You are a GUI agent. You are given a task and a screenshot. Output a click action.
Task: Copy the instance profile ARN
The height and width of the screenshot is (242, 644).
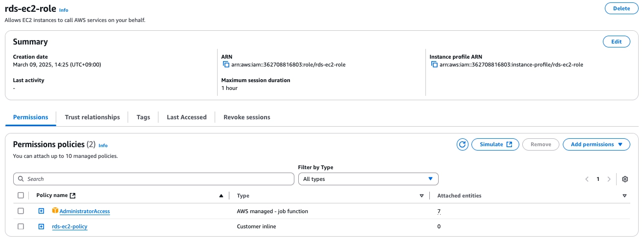434,65
